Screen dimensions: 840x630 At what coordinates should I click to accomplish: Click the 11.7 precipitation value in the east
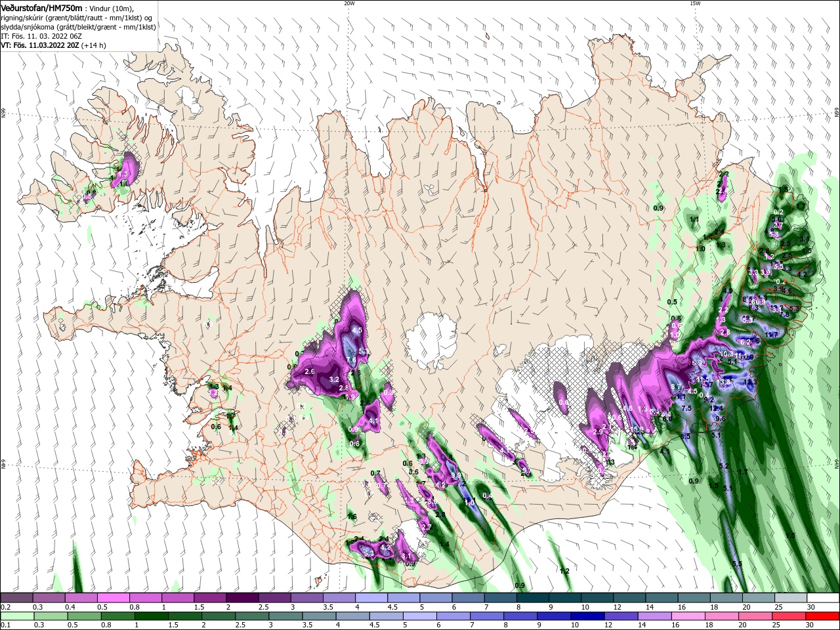[771, 334]
